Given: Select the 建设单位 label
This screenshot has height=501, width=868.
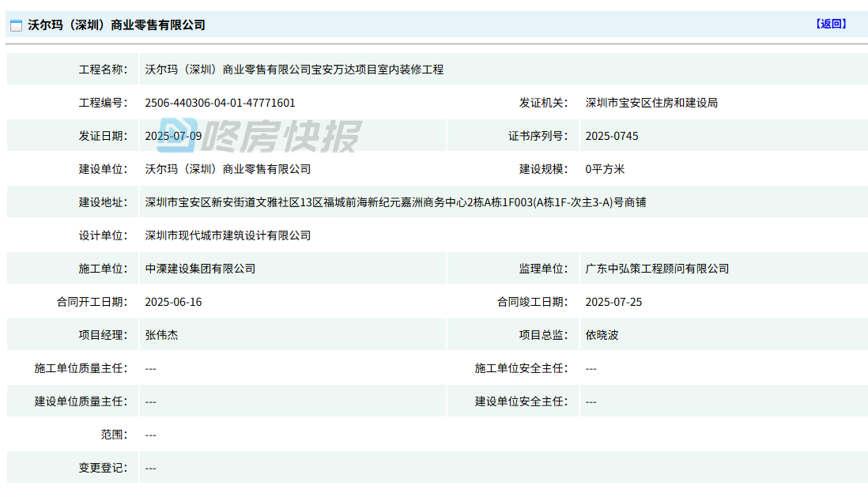Looking at the screenshot, I should pyautogui.click(x=103, y=169).
